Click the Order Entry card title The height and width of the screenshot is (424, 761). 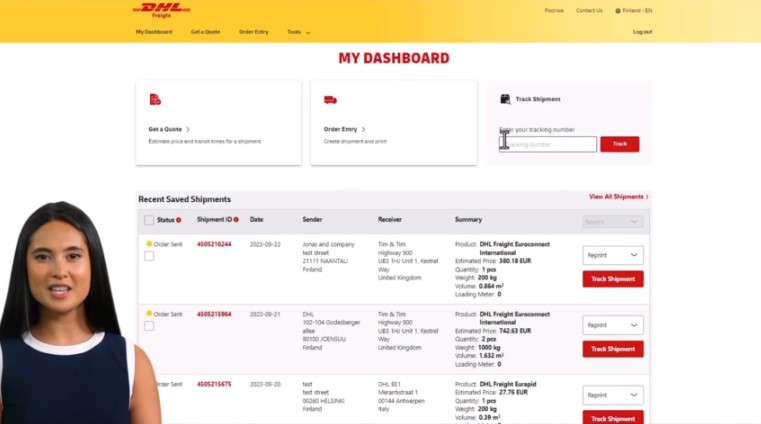(340, 130)
